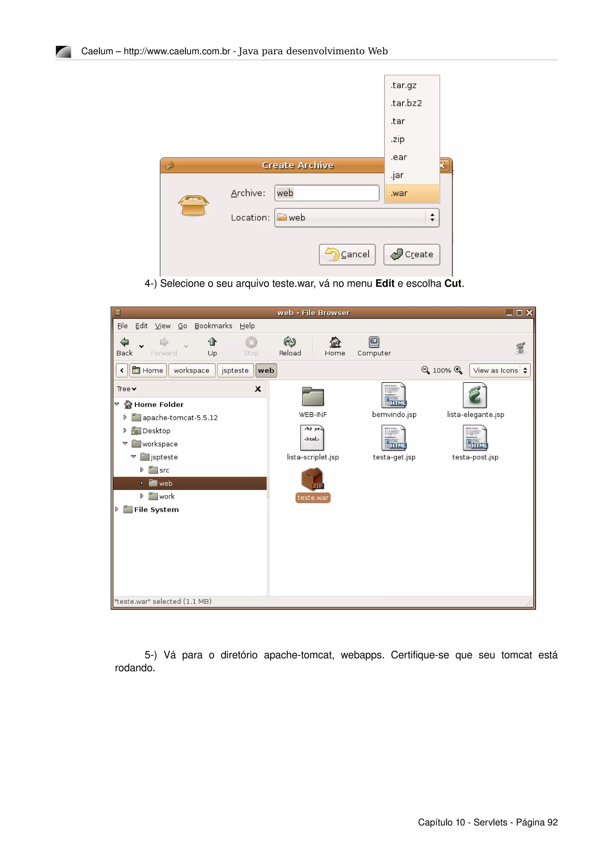Expand the Desktop tree node
The image size is (613, 868).
point(125,431)
